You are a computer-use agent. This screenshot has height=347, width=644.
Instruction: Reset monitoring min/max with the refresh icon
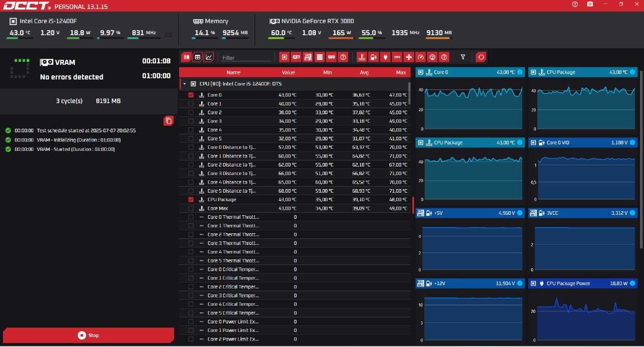coord(481,57)
